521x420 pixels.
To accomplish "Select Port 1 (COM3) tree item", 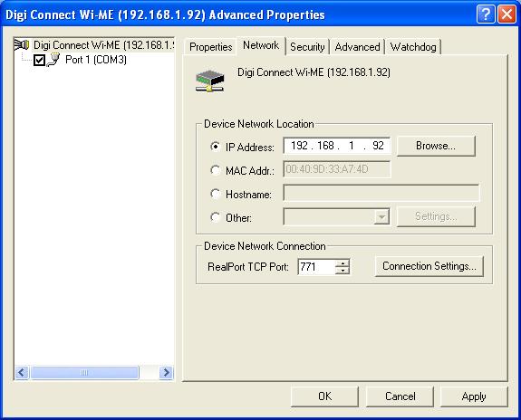I will pyautogui.click(x=96, y=60).
